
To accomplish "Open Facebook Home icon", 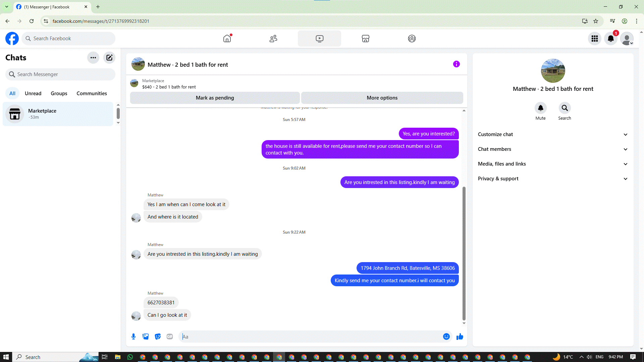I will click(227, 39).
